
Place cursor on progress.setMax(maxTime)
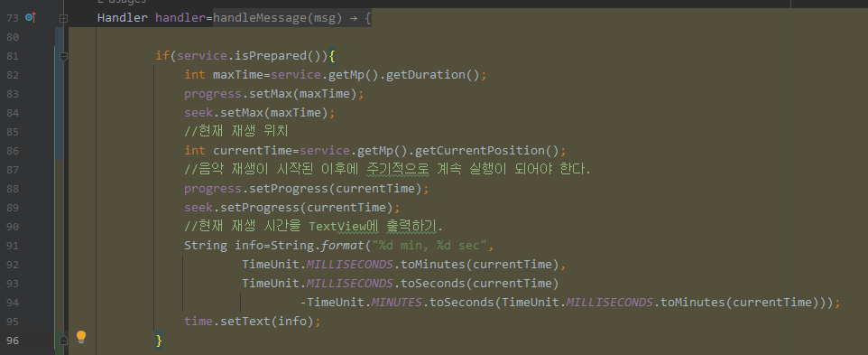pyautogui.click(x=272, y=94)
